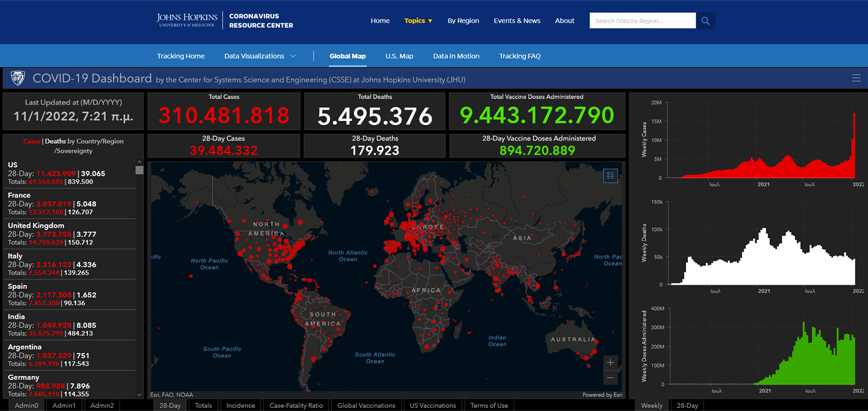868x411 pixels.
Task: Click the search magnifier button
Action: (706, 20)
